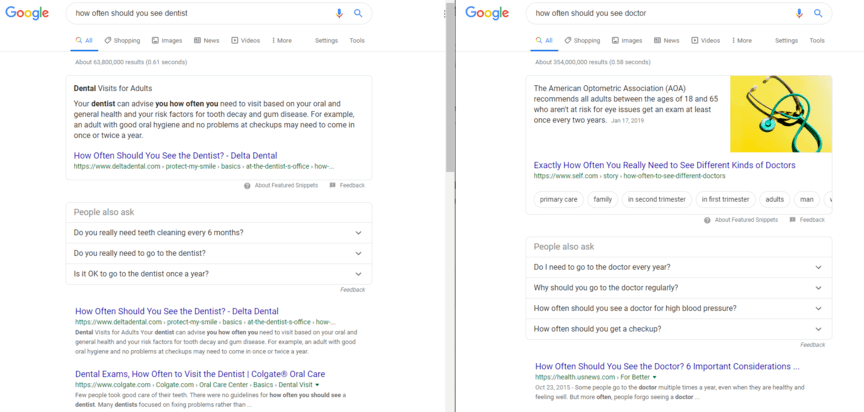Select All tab in dentist window

coord(84,41)
